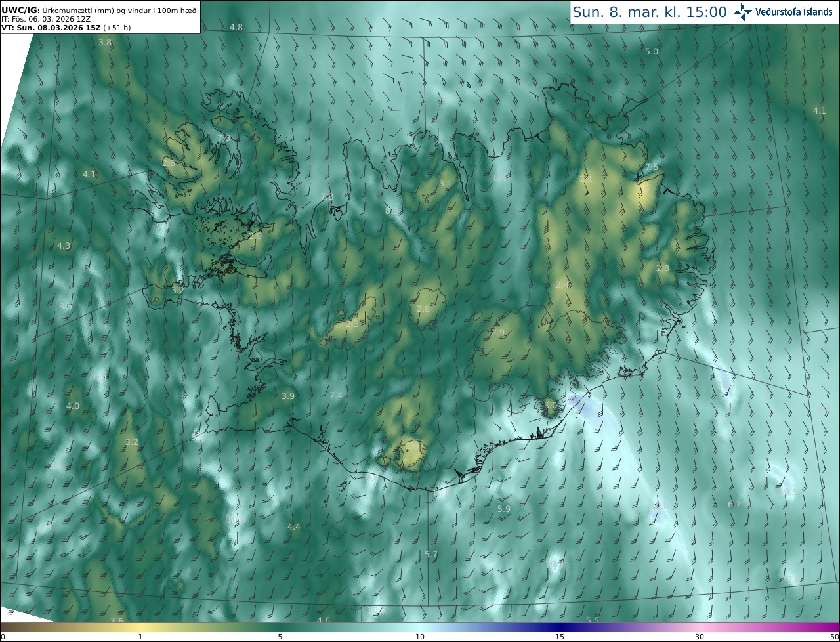Click the 5.0 value on the map

652,51
